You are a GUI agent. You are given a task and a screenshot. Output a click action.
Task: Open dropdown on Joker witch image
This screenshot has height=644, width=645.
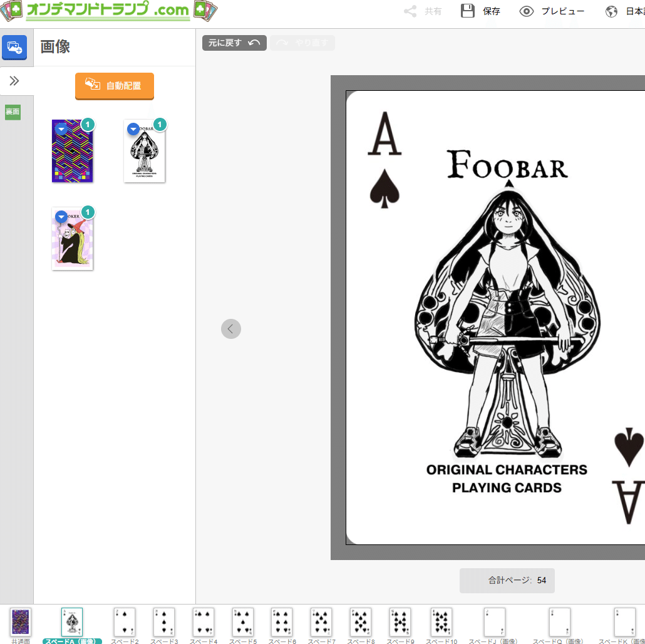tap(61, 217)
